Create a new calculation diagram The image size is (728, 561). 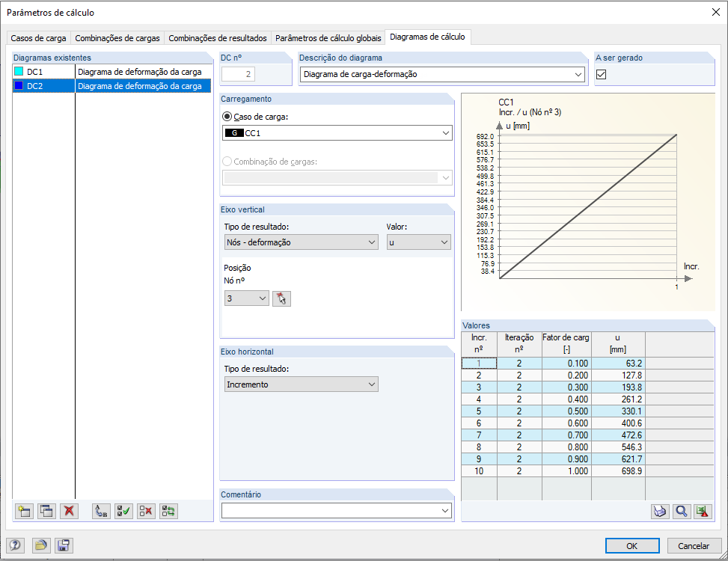click(24, 512)
